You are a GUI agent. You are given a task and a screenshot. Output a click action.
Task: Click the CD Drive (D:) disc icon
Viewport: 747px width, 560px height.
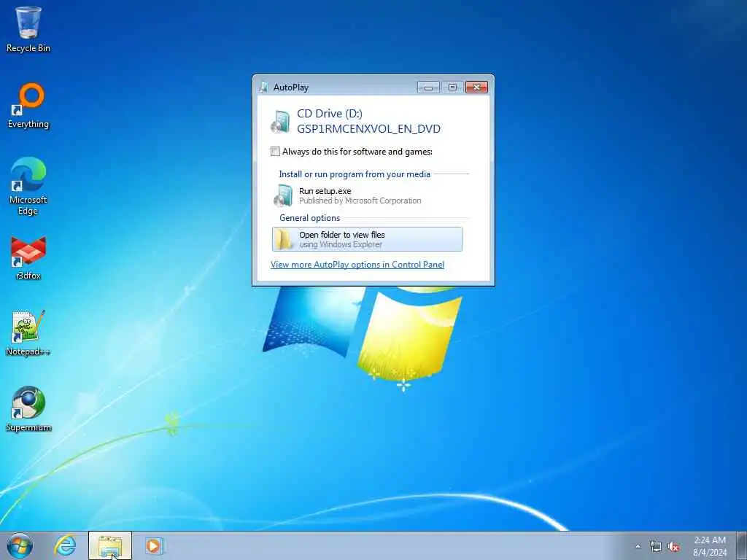(281, 122)
